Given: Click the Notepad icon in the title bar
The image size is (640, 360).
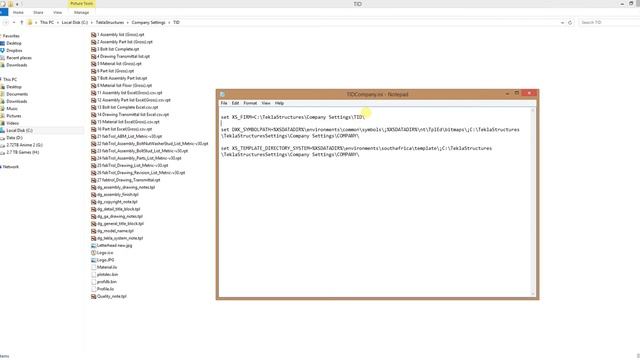Looking at the screenshot, I should click(222, 94).
